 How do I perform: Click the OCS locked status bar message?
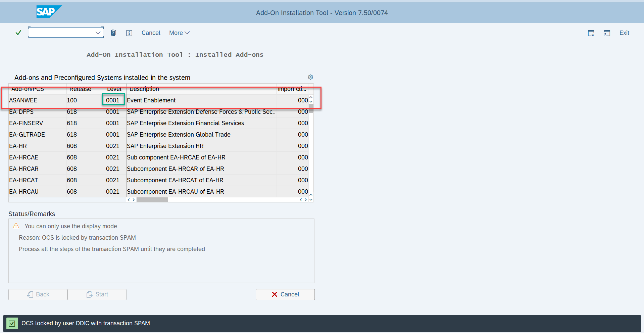(86, 323)
